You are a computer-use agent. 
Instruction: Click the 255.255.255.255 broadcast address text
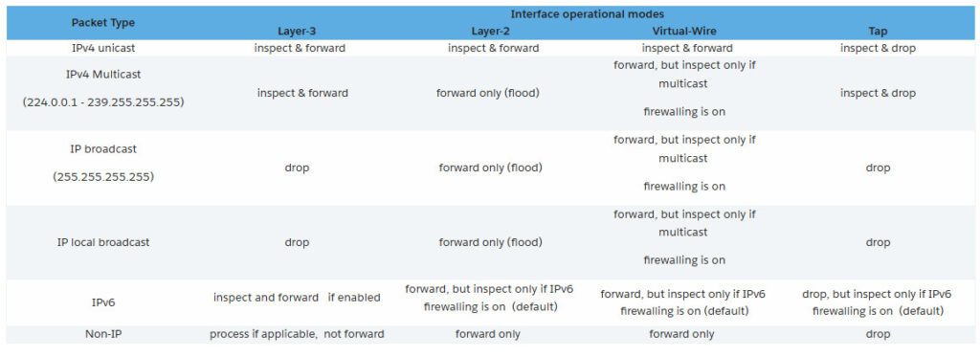click(x=103, y=177)
